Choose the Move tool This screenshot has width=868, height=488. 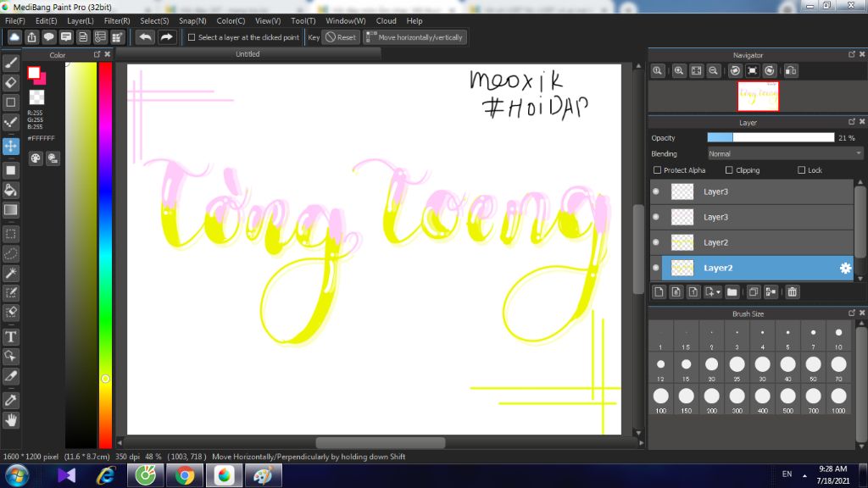point(10,146)
